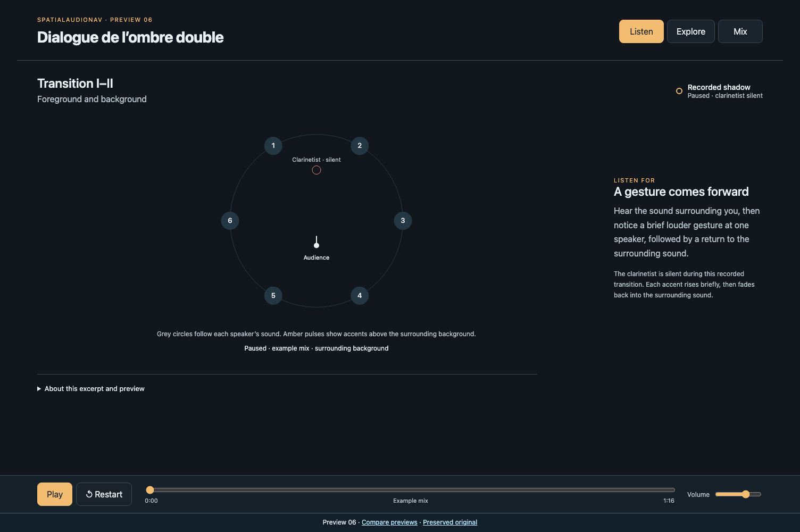The image size is (800, 532).
Task: Select speaker 4 node on the circle
Action: point(360,296)
